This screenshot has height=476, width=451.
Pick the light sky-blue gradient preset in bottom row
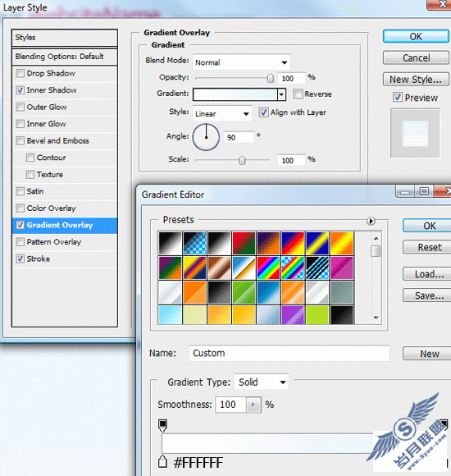click(x=170, y=315)
